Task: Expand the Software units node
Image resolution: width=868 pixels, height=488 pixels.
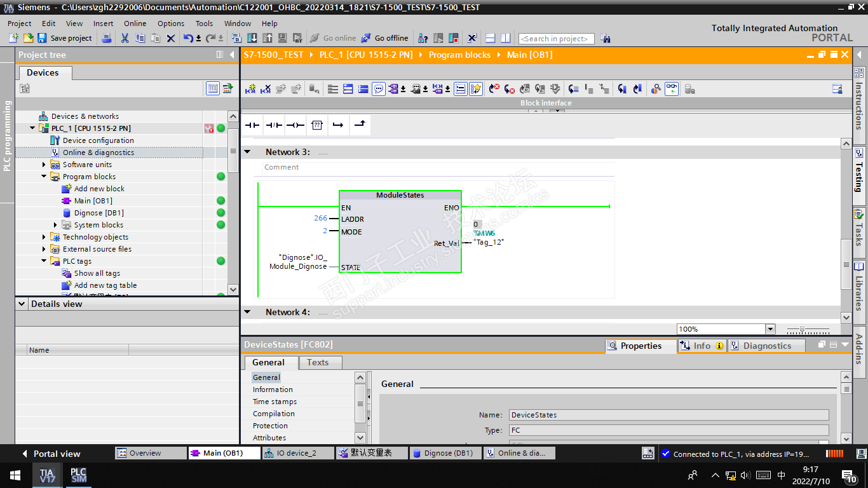Action: point(44,165)
